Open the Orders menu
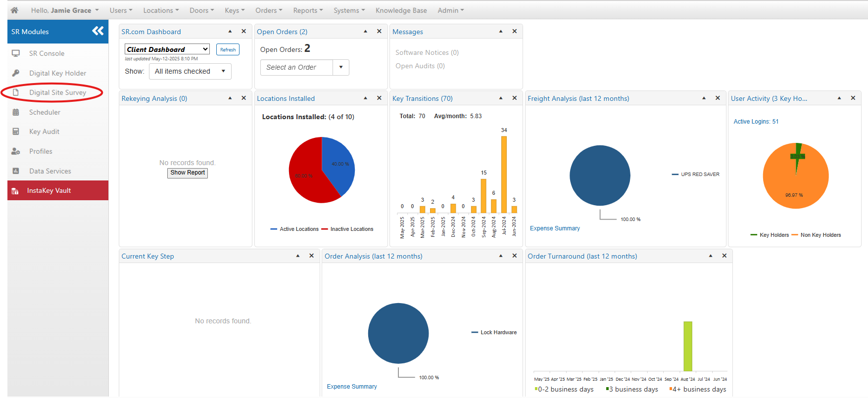 click(269, 10)
